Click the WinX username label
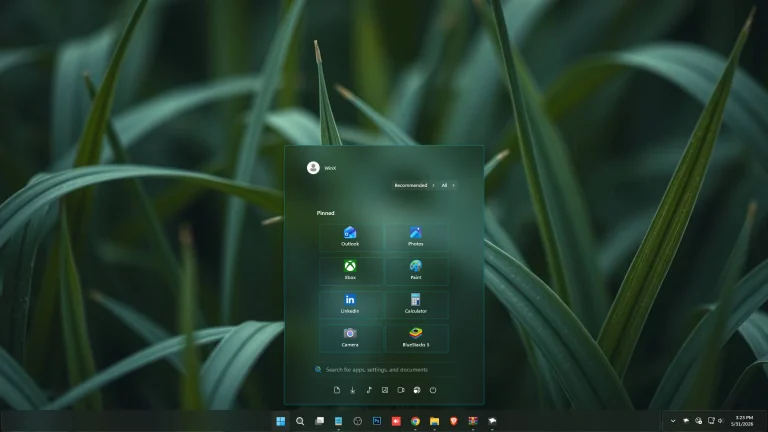 click(x=330, y=168)
